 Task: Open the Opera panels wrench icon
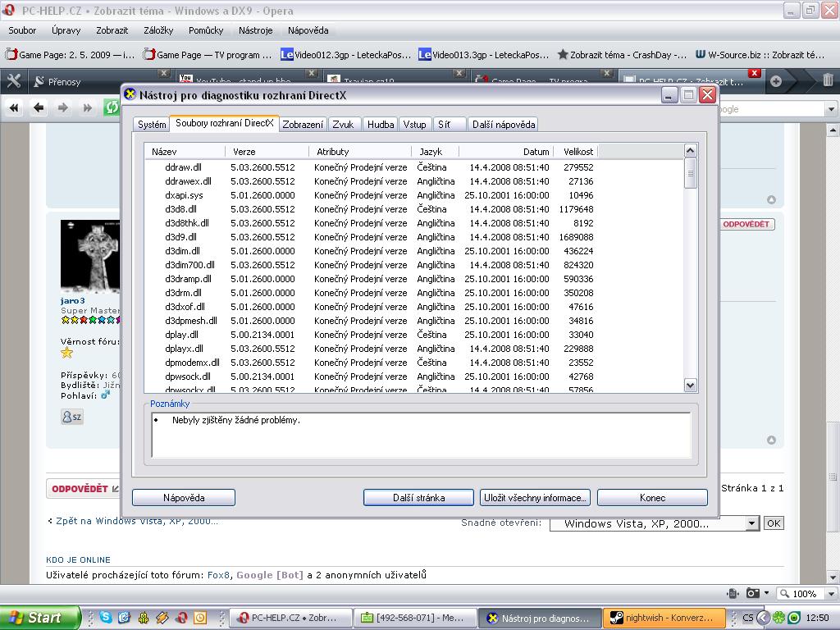tap(14, 81)
